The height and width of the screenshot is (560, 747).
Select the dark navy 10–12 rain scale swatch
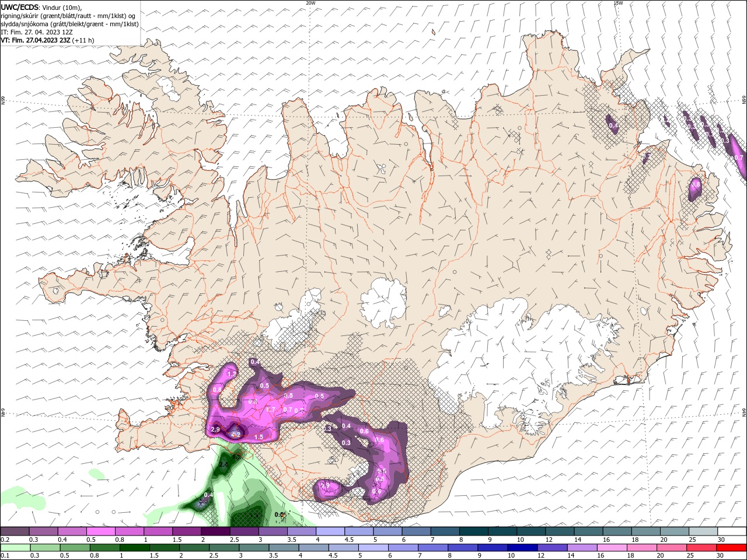tap(522, 548)
